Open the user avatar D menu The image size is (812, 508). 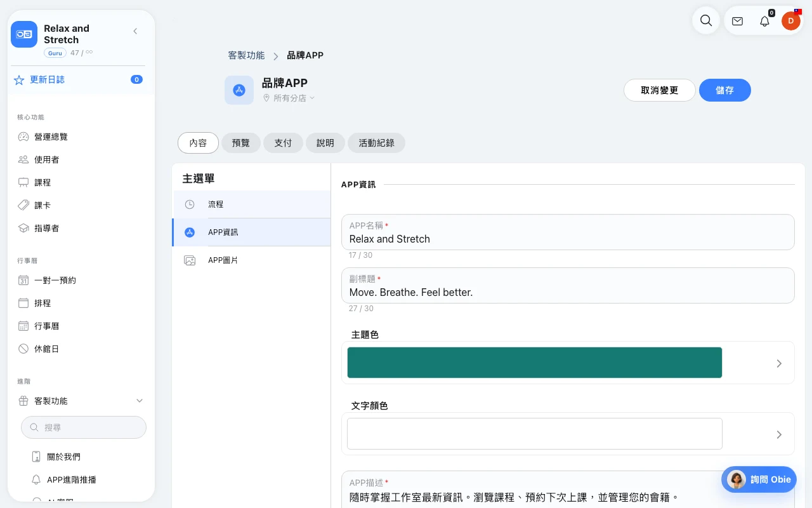pos(790,21)
